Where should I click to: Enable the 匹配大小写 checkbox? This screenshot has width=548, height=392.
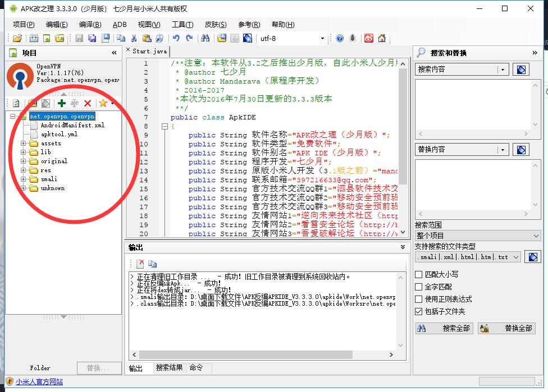[418, 275]
